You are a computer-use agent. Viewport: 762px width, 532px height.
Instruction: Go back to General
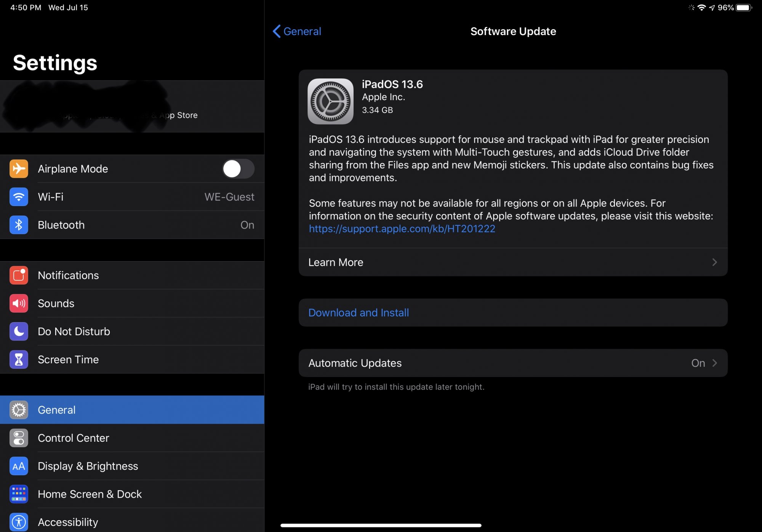click(x=297, y=31)
